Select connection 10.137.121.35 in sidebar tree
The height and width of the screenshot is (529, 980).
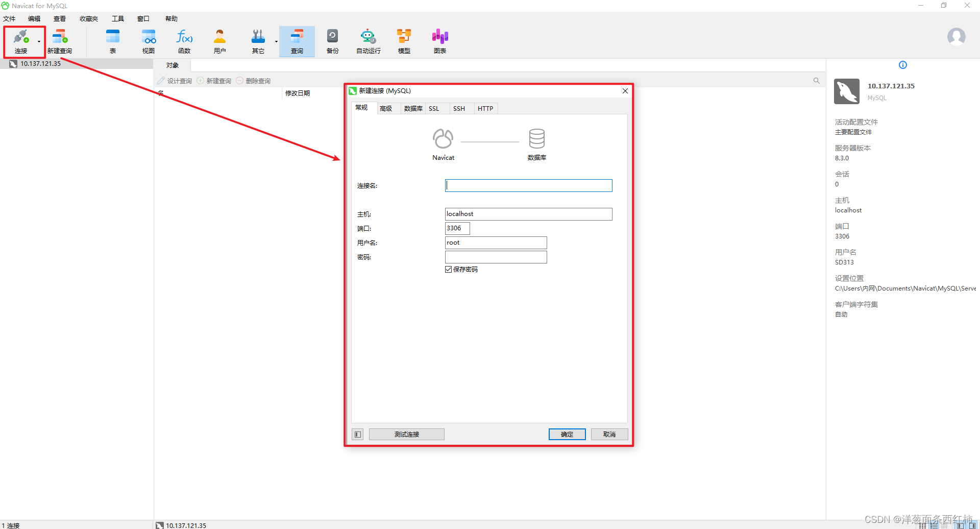[x=40, y=64]
